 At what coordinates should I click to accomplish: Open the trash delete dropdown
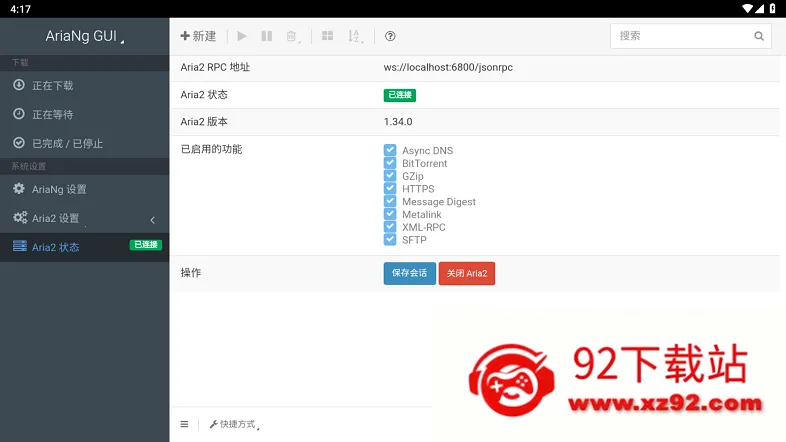pos(293,36)
